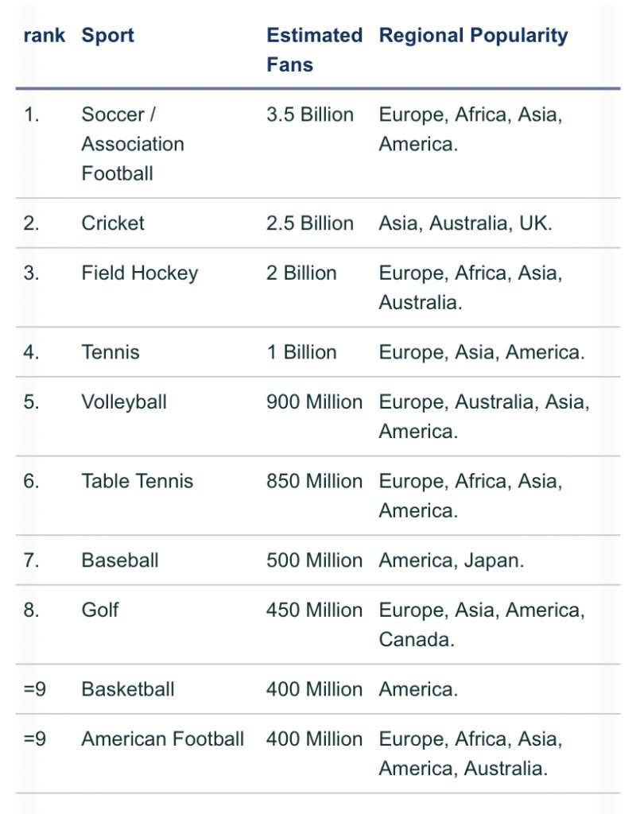Click the Regional Popularity column header
The image size is (644, 814).
473,35
